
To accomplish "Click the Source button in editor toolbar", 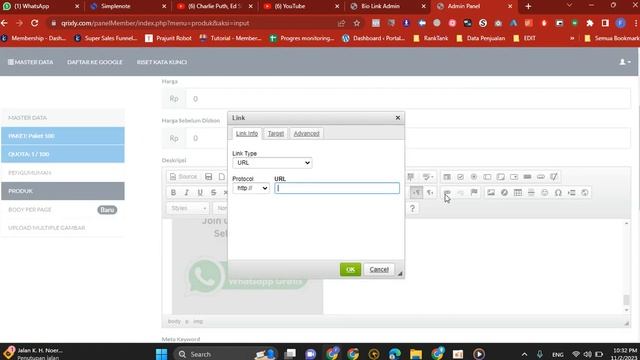I will click(x=183, y=177).
